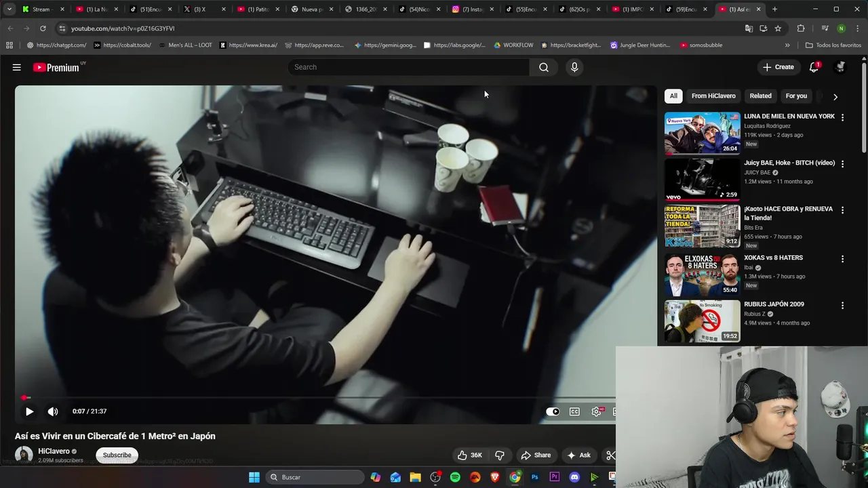Open Discord from the taskbar
Image resolution: width=868 pixels, height=488 pixels.
[574, 477]
